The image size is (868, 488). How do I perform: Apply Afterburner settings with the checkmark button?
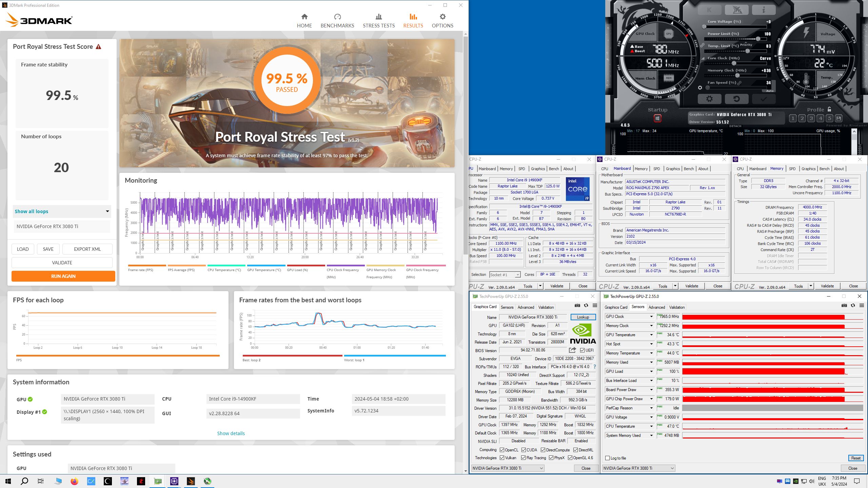[764, 99]
